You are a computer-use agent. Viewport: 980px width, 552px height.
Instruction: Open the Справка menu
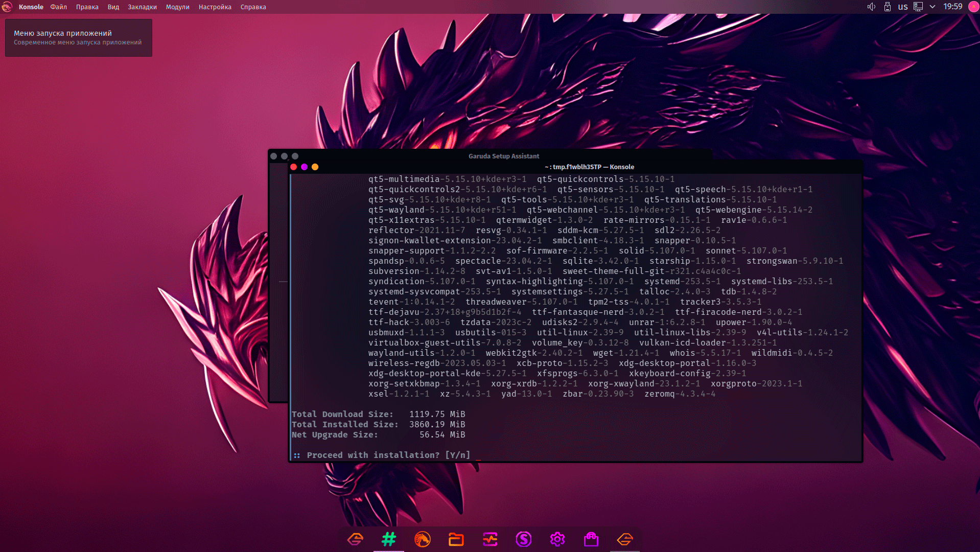tap(253, 7)
